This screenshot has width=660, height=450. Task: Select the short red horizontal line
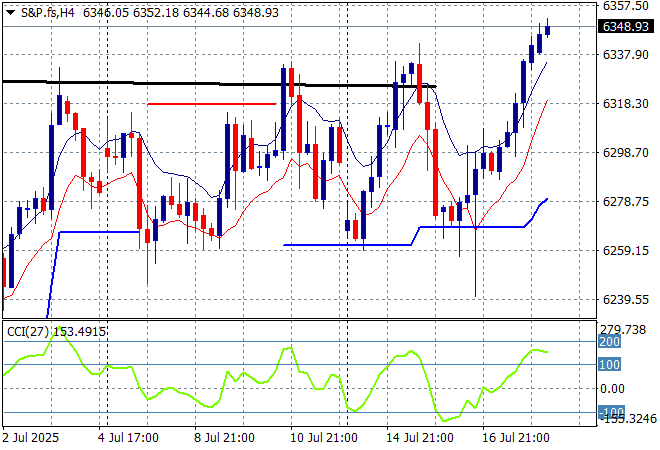(x=210, y=103)
